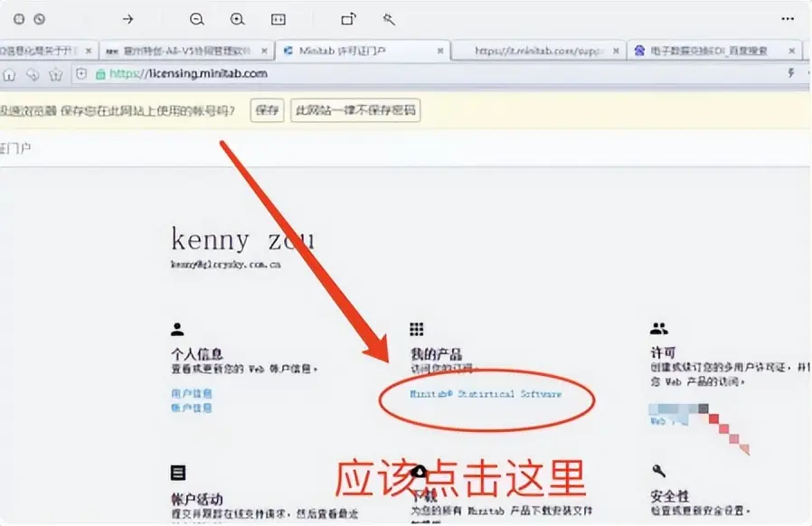The width and height of the screenshot is (812, 526).
Task: Click 此网站一律不保存密码 button
Action: [x=355, y=110]
